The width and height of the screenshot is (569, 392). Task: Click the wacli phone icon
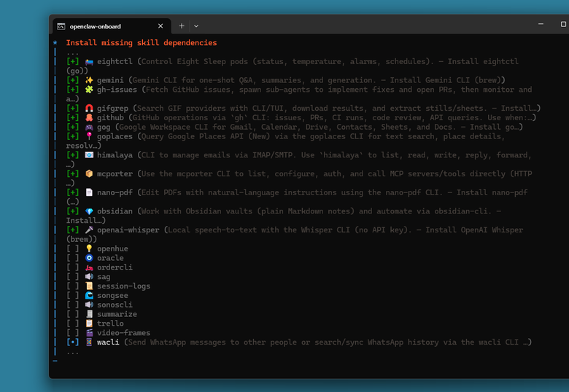pyautogui.click(x=89, y=342)
